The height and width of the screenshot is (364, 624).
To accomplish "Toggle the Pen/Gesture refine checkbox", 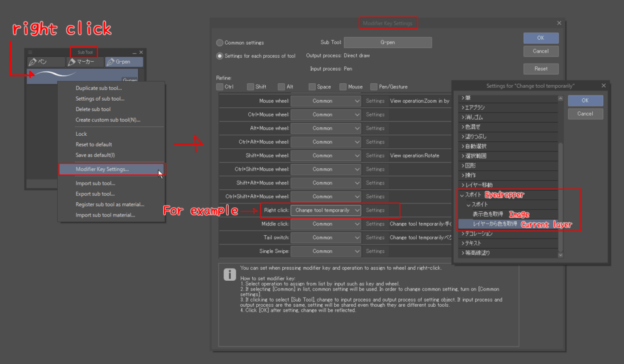I will click(374, 86).
